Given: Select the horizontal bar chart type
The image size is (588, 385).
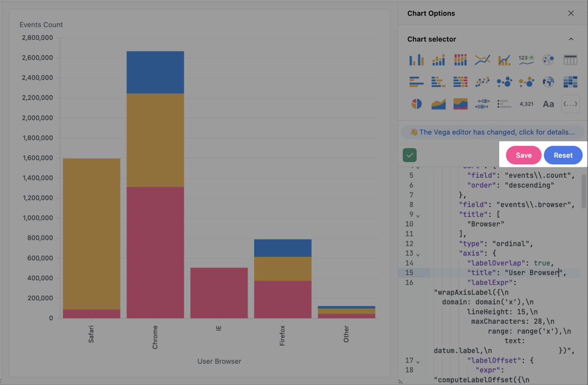Looking at the screenshot, I should pyautogui.click(x=417, y=81).
